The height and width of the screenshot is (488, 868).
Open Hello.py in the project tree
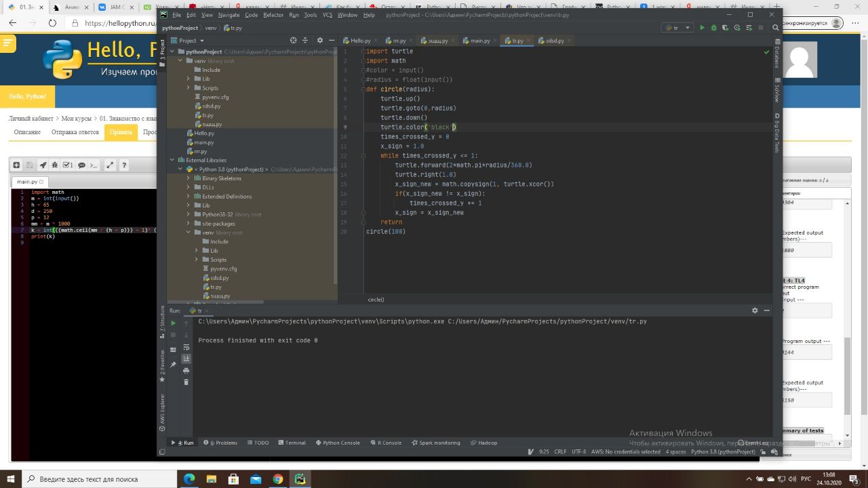[203, 134]
